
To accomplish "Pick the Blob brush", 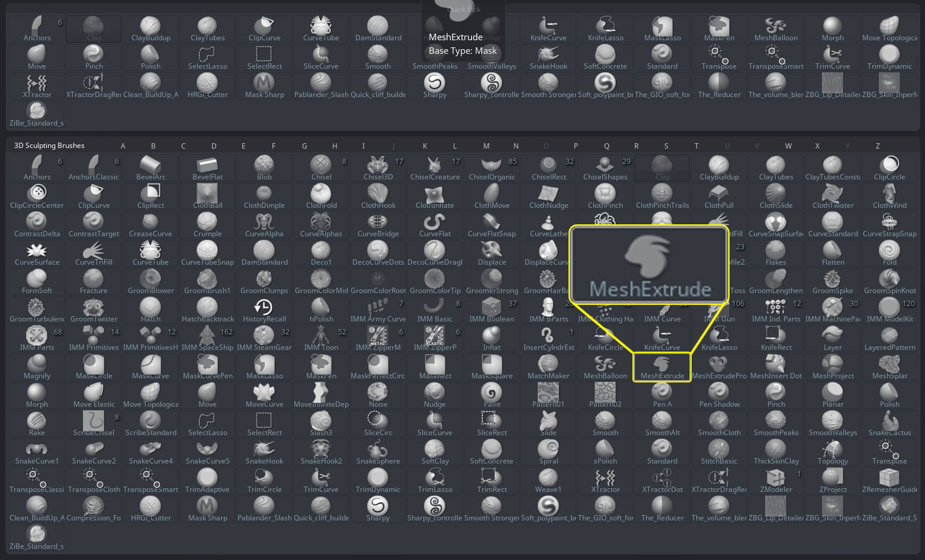I will (x=264, y=169).
